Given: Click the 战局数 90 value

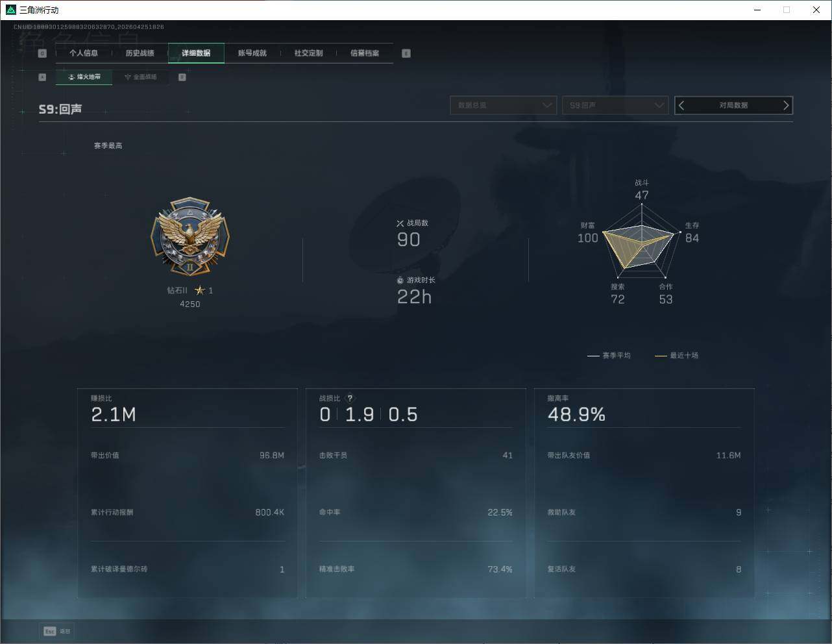Looking at the screenshot, I should [409, 240].
